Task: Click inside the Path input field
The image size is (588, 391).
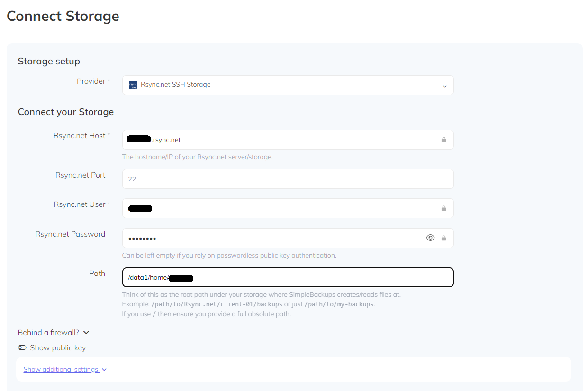Action: point(288,277)
